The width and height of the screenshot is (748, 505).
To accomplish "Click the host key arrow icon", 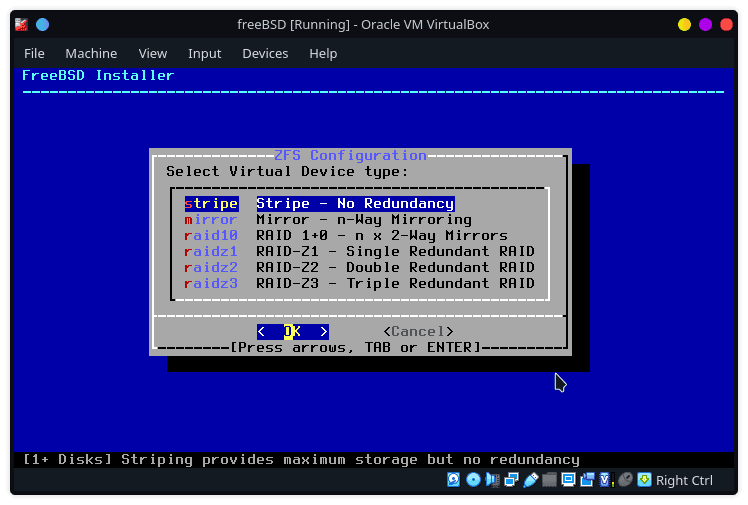I will click(x=644, y=480).
